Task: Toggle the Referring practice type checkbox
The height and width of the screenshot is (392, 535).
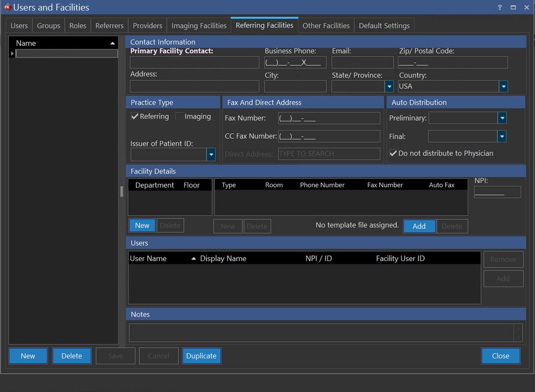Action: click(135, 116)
